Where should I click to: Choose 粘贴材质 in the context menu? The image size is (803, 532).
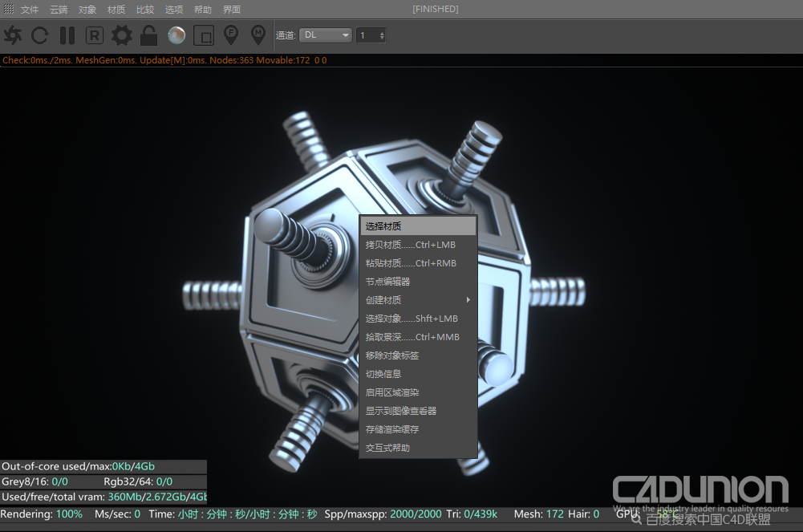click(x=418, y=263)
